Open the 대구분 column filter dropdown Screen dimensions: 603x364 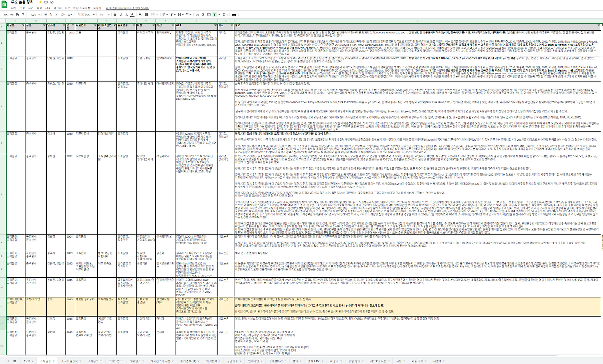pyautogui.click(x=23, y=25)
